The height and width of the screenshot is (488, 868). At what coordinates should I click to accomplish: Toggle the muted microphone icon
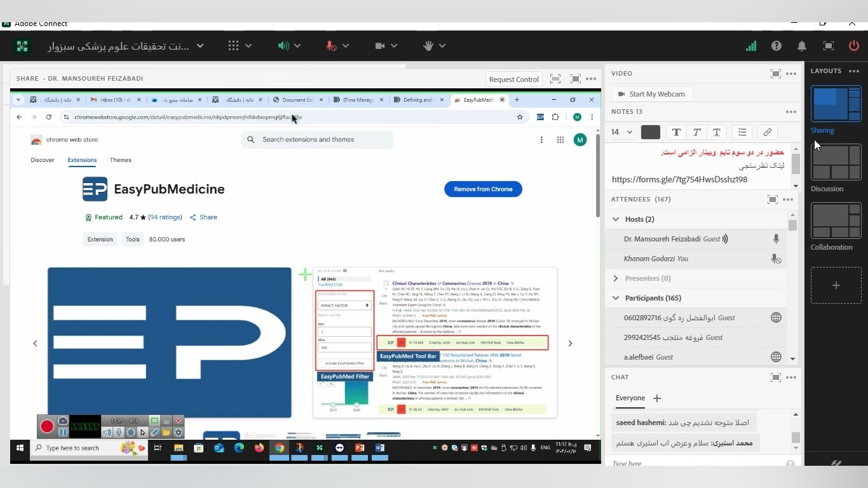tap(331, 46)
